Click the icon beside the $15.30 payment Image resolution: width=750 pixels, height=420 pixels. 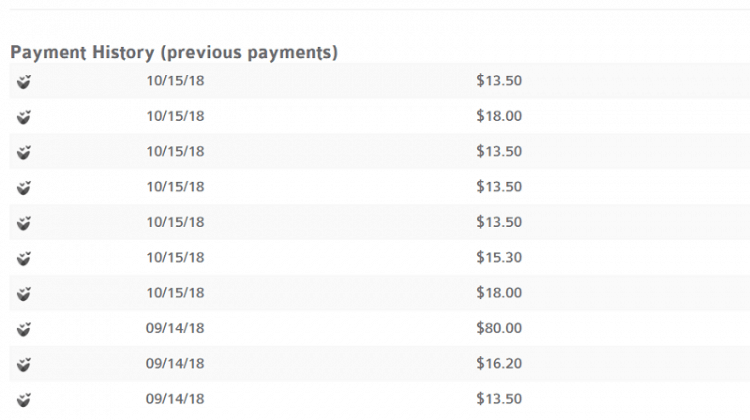(x=24, y=258)
